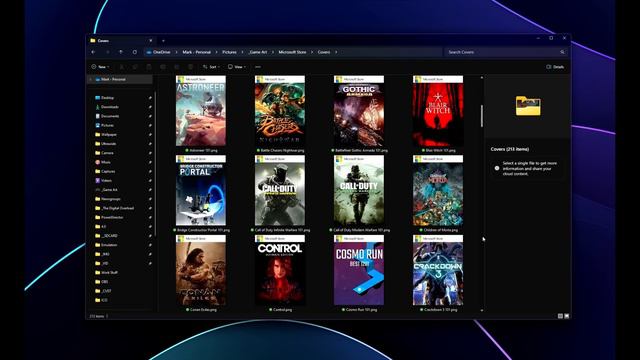Open Documents in the sidebar
This screenshot has height=360, width=640.
pos(110,116)
